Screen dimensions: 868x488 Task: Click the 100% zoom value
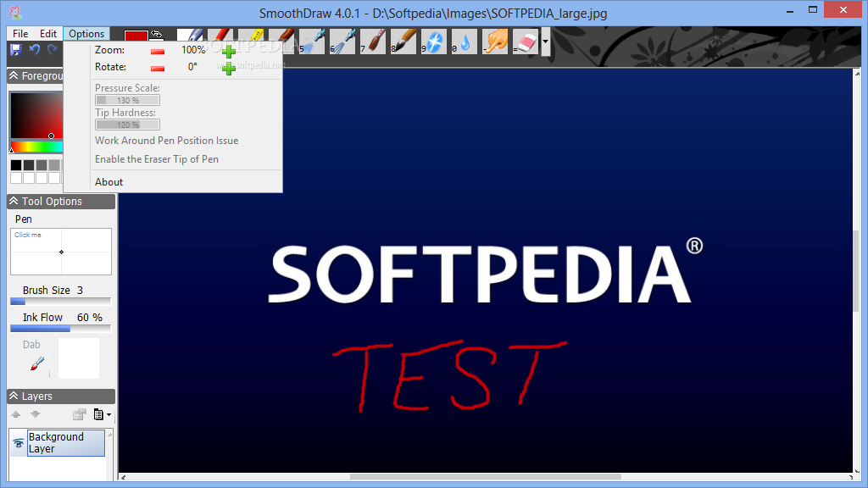[x=193, y=50]
